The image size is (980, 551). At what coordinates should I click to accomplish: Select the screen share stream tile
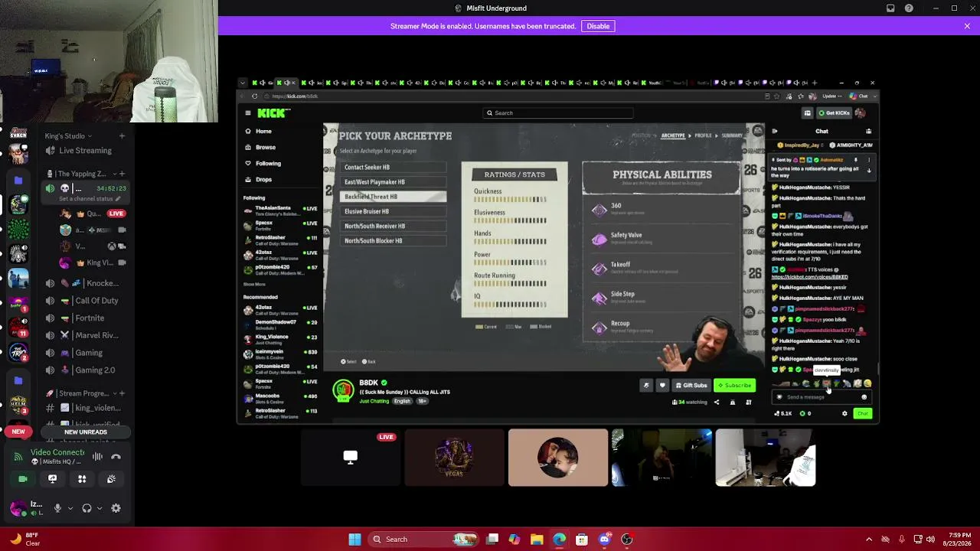[351, 458]
